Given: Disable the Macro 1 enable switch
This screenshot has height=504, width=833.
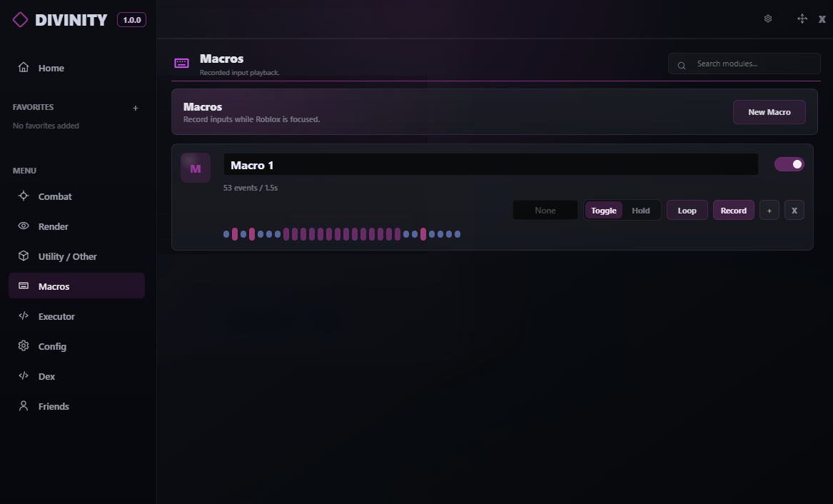Looking at the screenshot, I should click(x=789, y=164).
